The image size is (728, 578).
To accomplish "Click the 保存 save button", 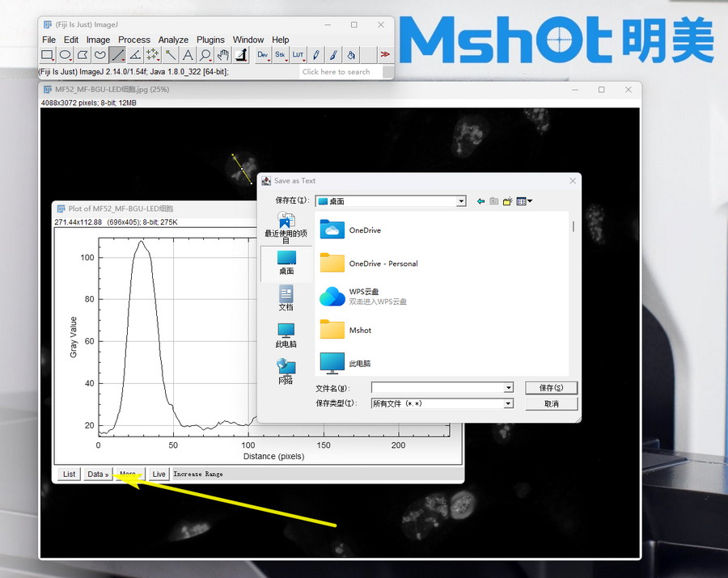I will click(x=551, y=388).
